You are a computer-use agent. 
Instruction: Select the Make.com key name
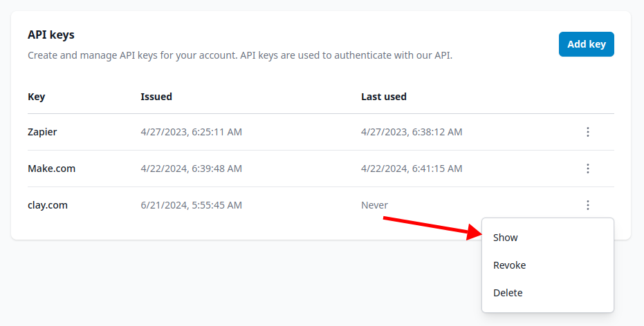point(52,169)
